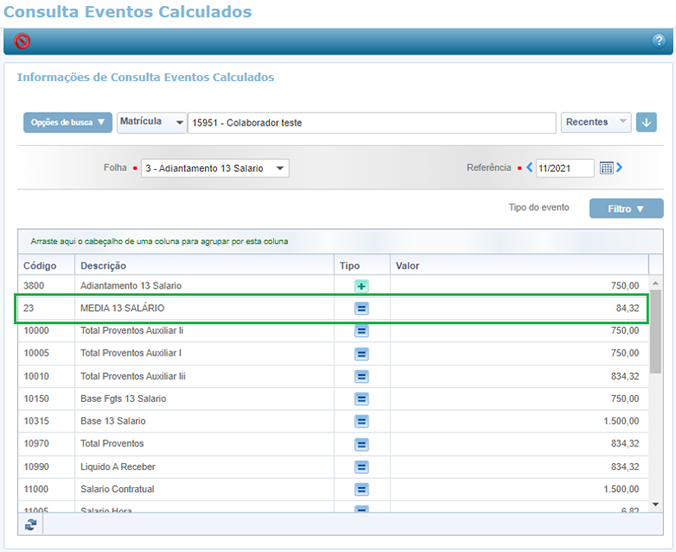676x552 pixels.
Task: Click the refresh icon below the grid
Action: (x=31, y=524)
